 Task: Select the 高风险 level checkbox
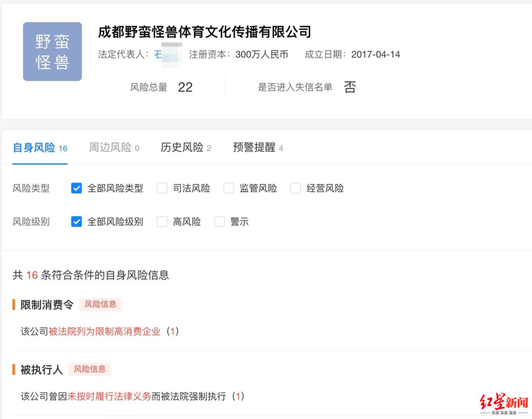(162, 221)
